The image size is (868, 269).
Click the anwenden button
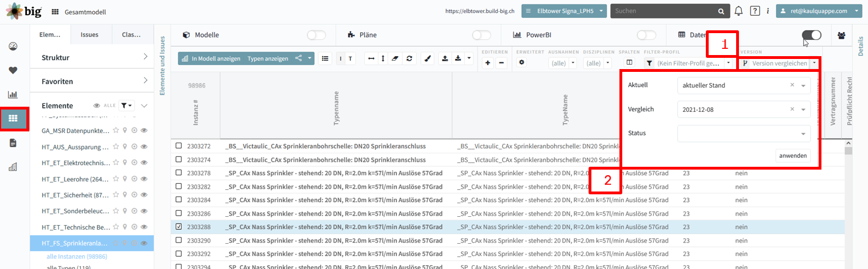793,156
